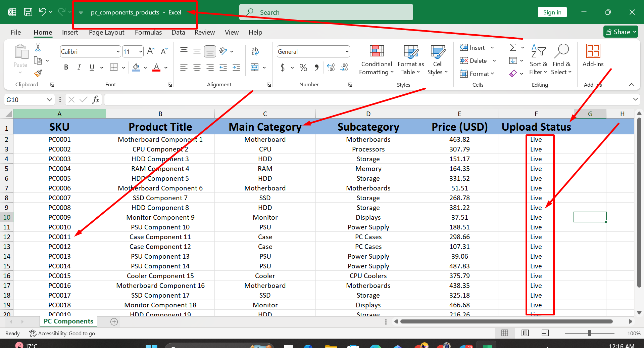Increase zoom using the zoom slider
Image resolution: width=644 pixels, height=348 pixels.
click(620, 333)
